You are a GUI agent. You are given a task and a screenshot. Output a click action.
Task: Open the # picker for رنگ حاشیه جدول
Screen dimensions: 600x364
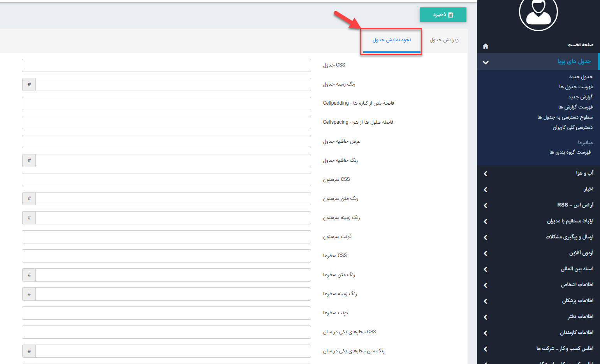[x=29, y=161]
